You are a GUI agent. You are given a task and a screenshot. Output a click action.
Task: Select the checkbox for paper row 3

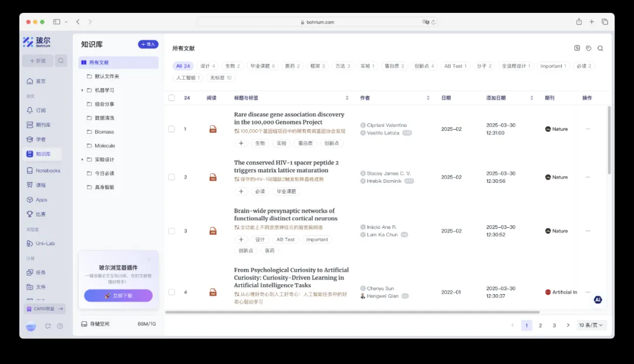pos(171,231)
